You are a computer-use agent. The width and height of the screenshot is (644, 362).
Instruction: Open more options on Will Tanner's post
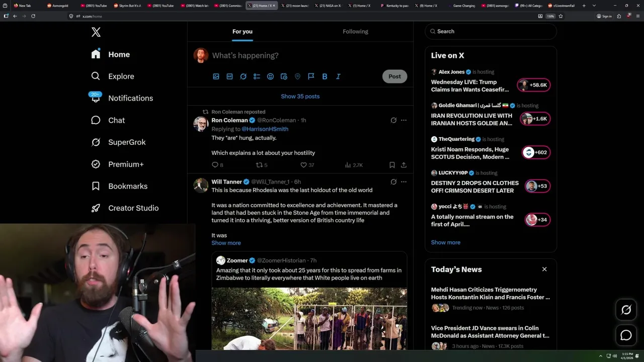(x=404, y=182)
